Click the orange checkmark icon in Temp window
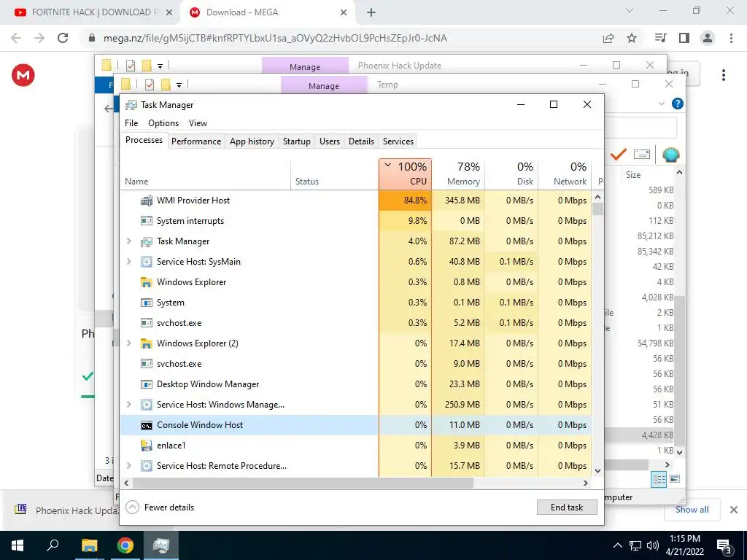747x560 pixels. click(619, 155)
